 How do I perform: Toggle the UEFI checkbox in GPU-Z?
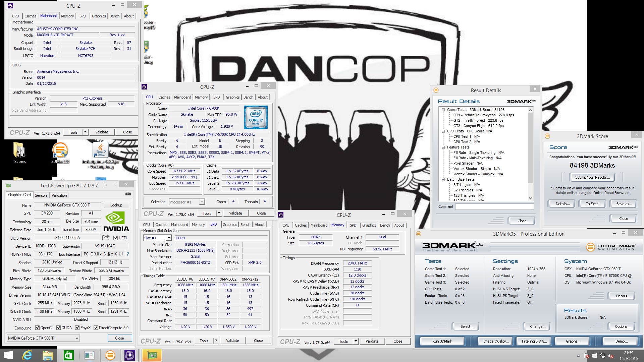tap(115, 238)
